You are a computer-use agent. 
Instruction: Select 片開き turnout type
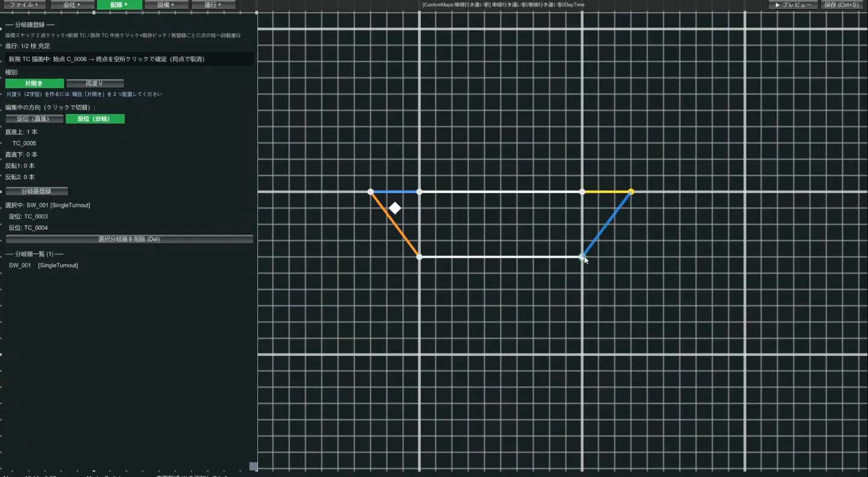(34, 84)
